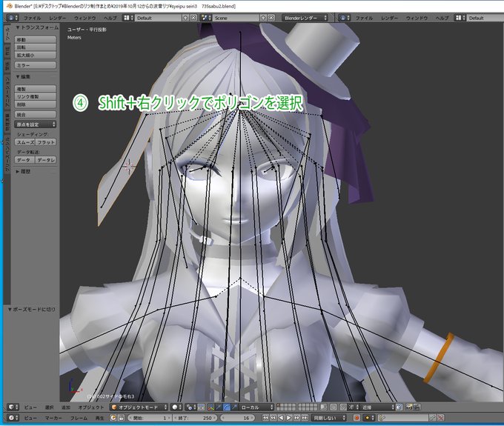
Task: Select the translate manipulator arrow
Action: (219, 407)
